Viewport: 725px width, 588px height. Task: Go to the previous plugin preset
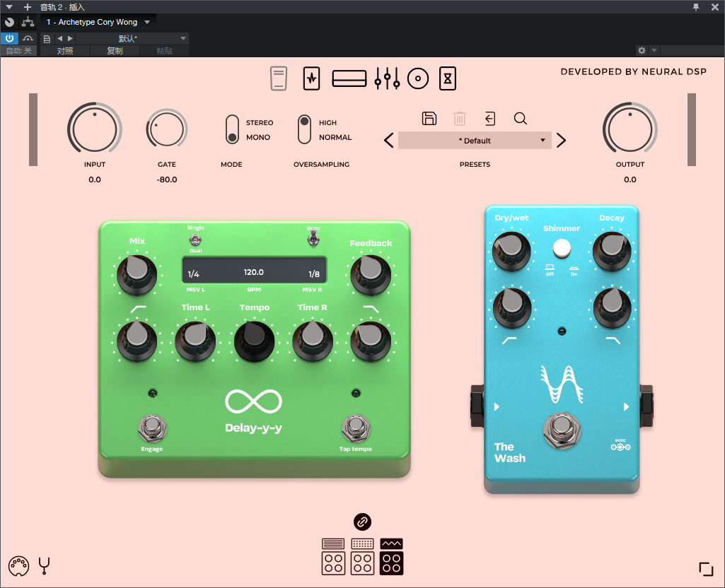389,141
